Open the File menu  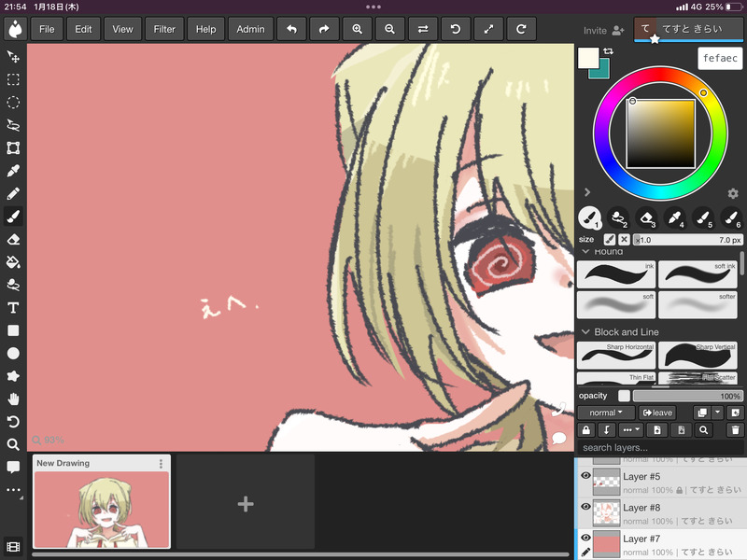point(47,29)
